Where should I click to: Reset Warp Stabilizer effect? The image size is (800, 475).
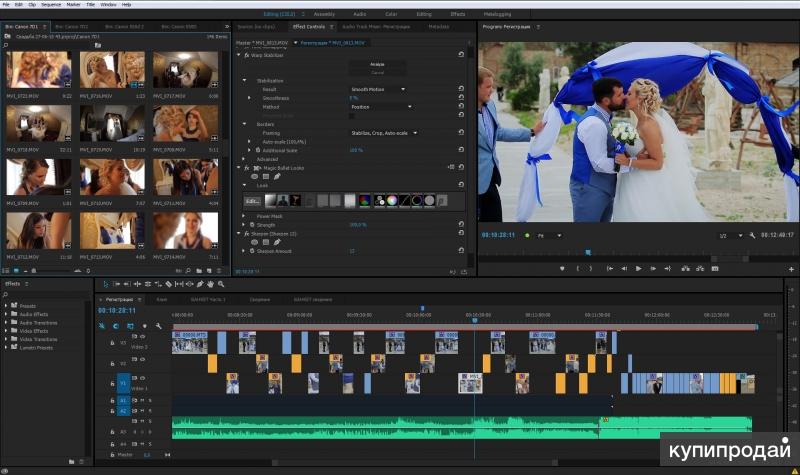click(x=461, y=55)
